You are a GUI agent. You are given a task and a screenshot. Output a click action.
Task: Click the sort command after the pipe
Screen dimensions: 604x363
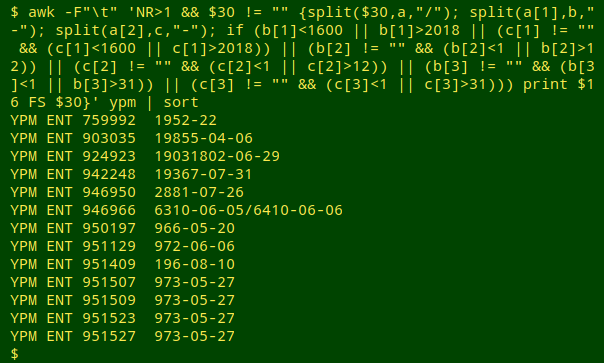click(x=181, y=103)
